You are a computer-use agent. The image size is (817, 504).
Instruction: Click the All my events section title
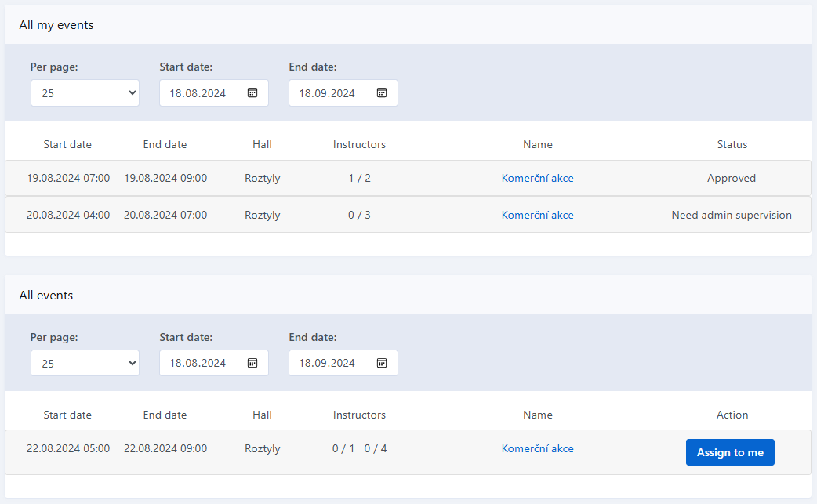56,25
